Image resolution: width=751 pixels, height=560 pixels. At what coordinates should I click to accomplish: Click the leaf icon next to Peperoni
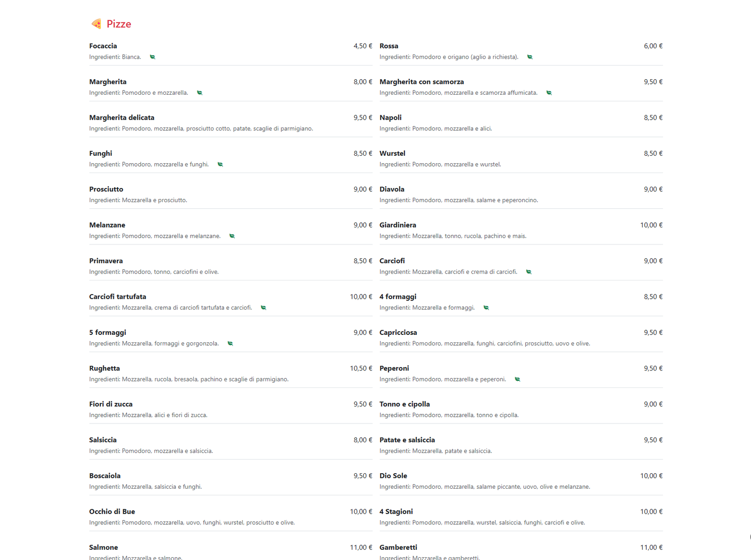click(x=518, y=379)
